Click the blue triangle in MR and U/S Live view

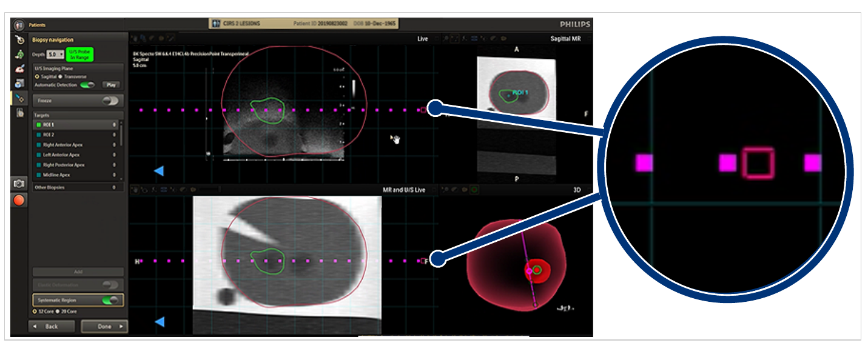point(159,322)
